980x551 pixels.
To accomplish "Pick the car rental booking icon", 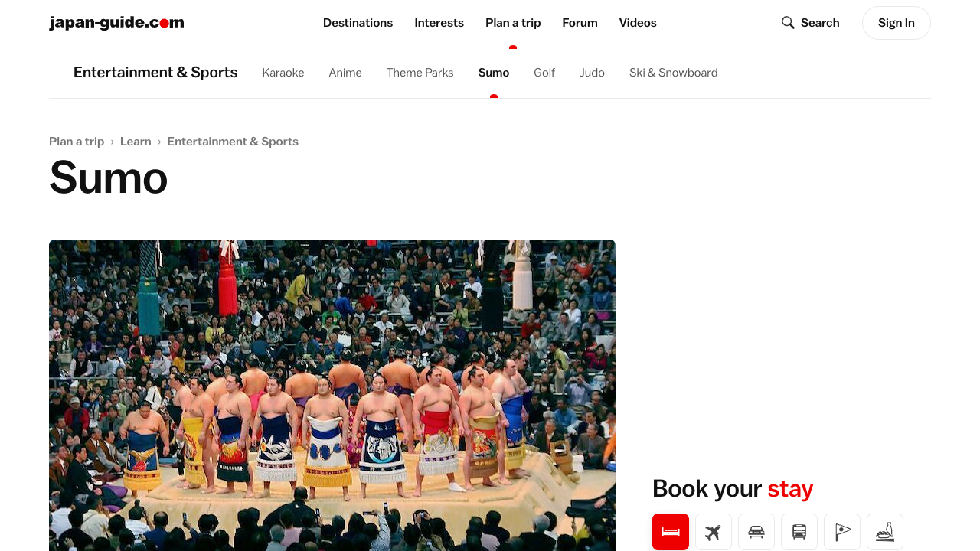I will [756, 532].
